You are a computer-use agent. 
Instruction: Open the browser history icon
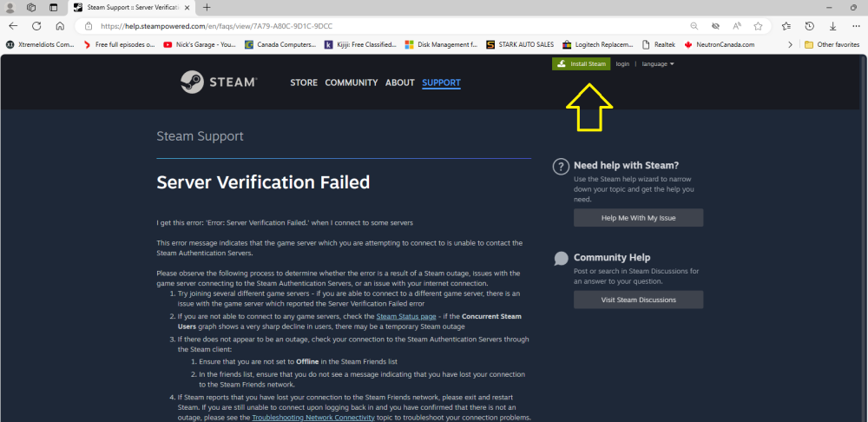point(809,26)
